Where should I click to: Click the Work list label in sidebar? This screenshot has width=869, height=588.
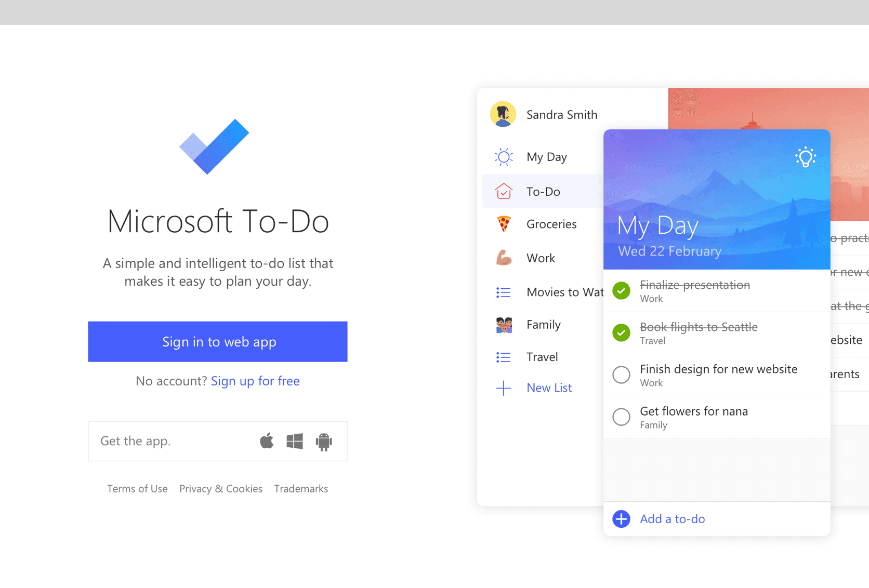pyautogui.click(x=541, y=258)
